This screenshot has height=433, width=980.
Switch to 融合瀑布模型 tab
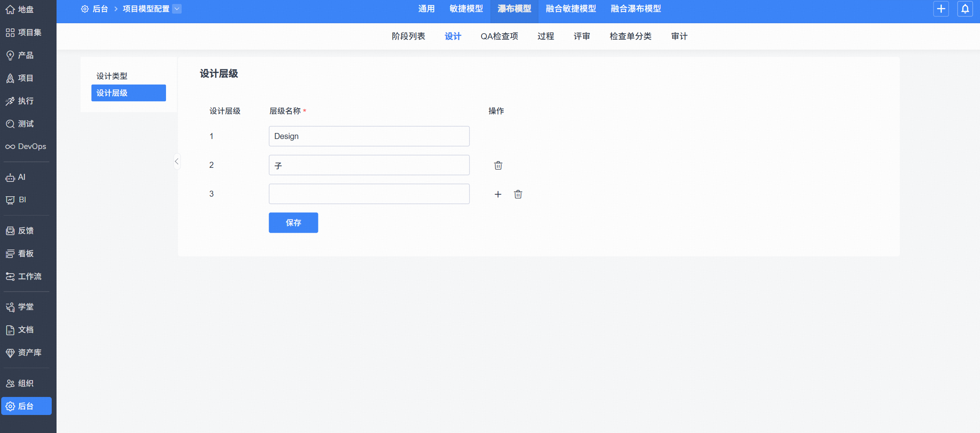click(x=636, y=9)
